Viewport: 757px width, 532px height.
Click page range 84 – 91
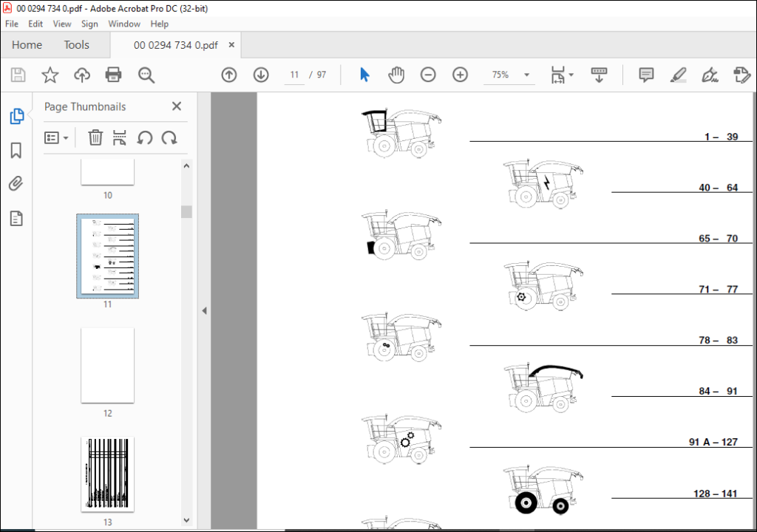click(x=718, y=391)
